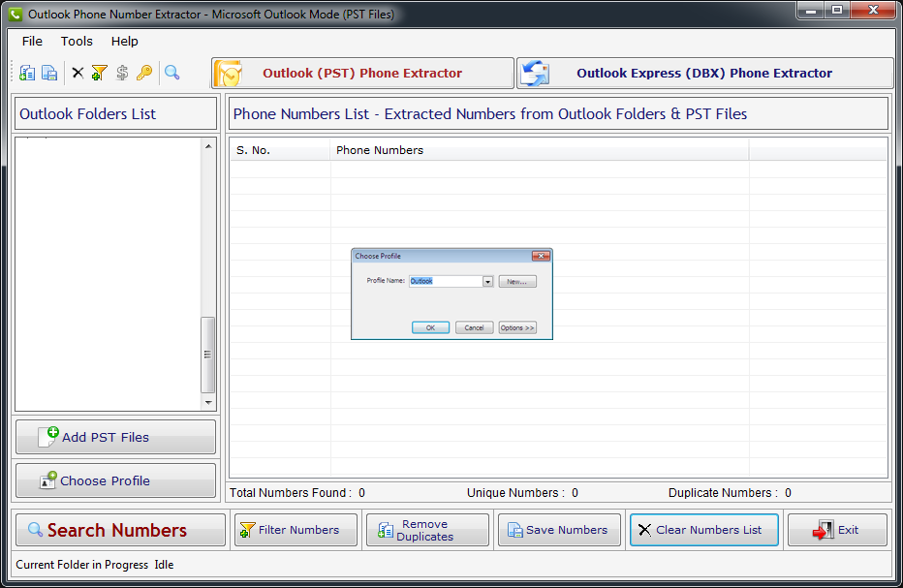
Task: Open the Help menu
Action: coord(124,41)
